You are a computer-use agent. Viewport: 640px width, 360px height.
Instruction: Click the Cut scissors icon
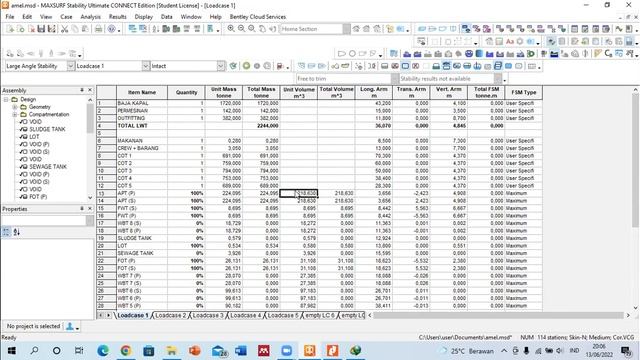[x=64, y=29]
